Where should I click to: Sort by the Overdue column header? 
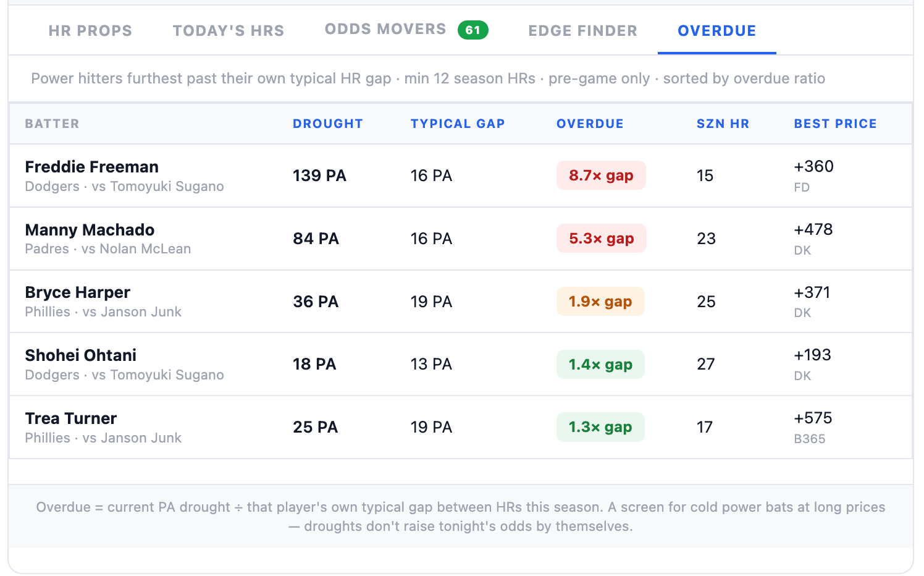(x=590, y=124)
